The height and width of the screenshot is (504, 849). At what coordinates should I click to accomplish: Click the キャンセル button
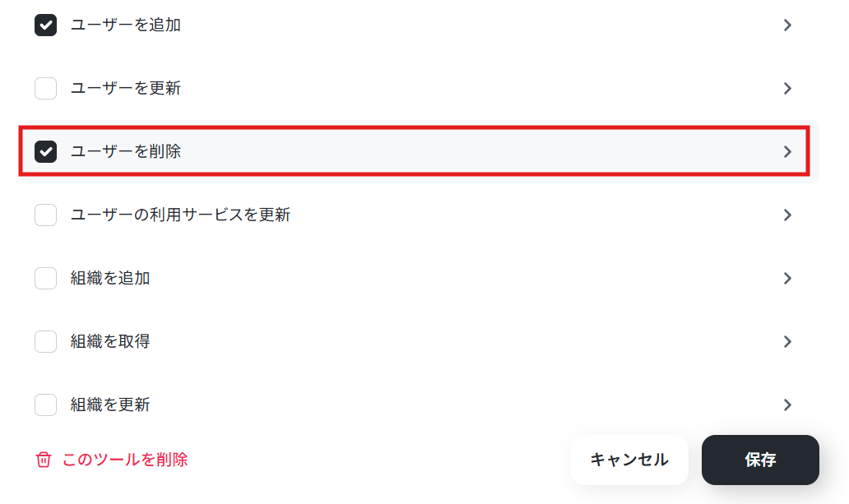[629, 460]
